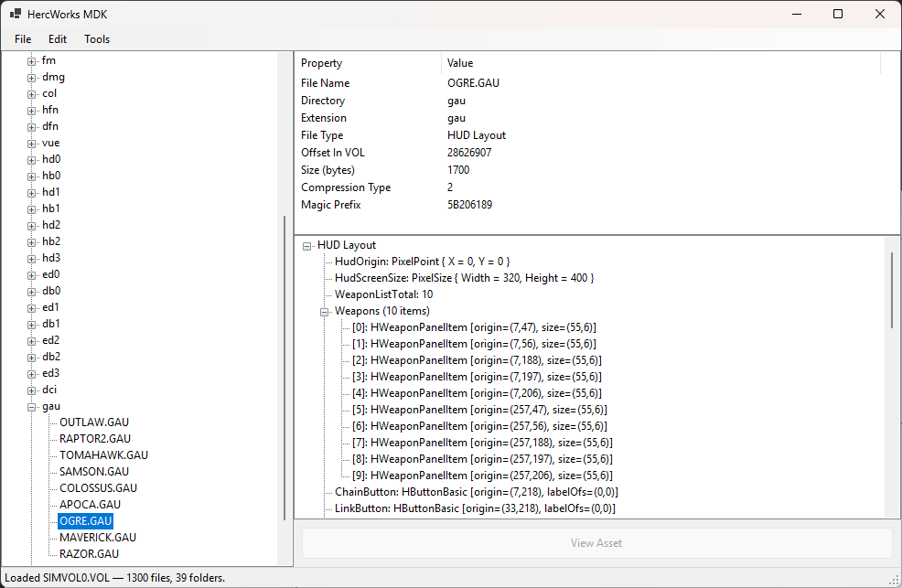Image resolution: width=902 pixels, height=588 pixels.
Task: Expand the fm folder node
Action: pyautogui.click(x=32, y=61)
